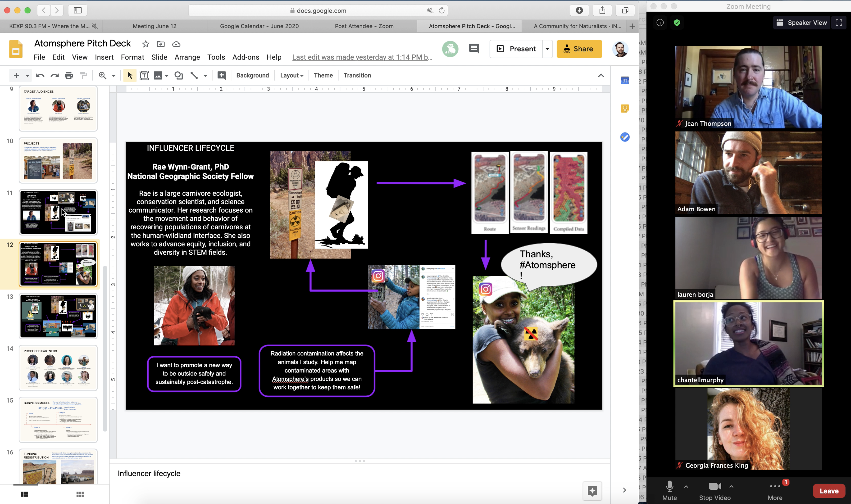Image resolution: width=851 pixels, height=504 pixels.
Task: Click the shape tool icon
Action: click(178, 75)
